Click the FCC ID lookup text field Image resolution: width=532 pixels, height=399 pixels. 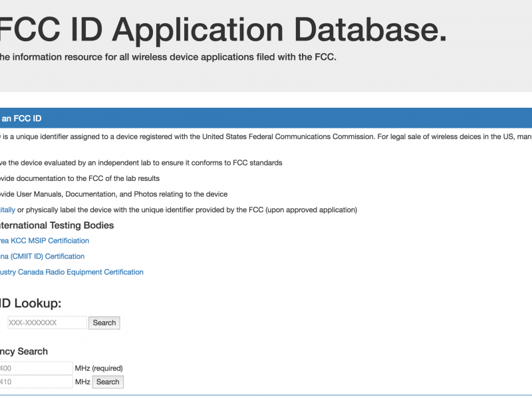click(x=45, y=323)
